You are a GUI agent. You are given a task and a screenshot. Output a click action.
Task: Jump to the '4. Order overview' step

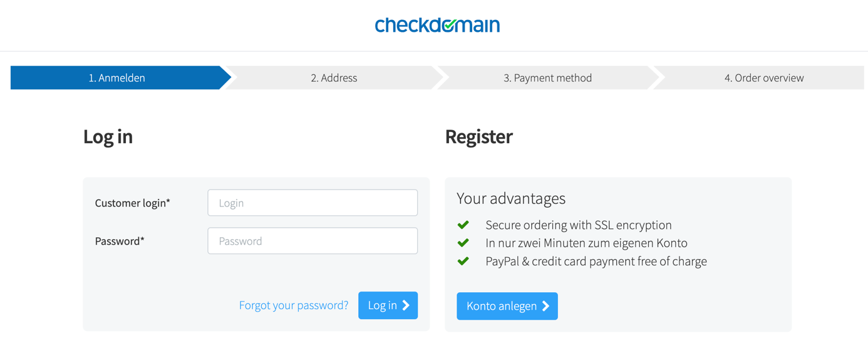click(763, 78)
